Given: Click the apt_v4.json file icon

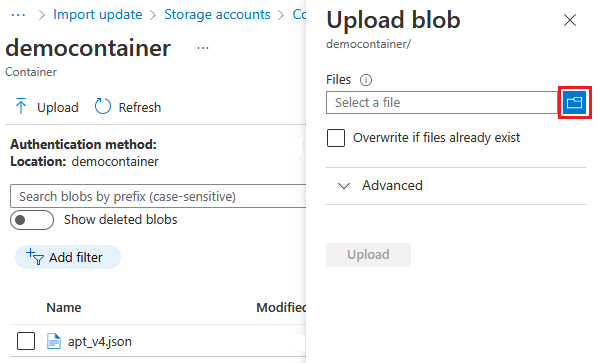Looking at the screenshot, I should (54, 341).
